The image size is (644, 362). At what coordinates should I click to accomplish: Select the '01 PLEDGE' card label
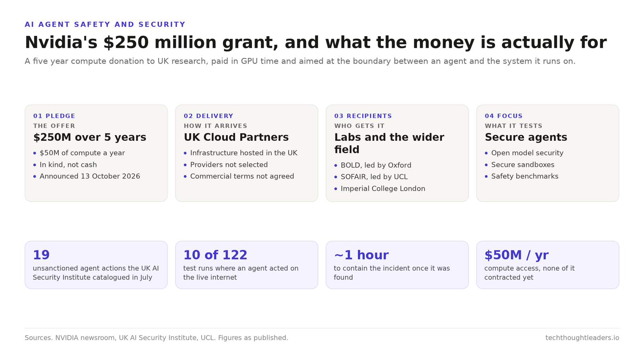[x=54, y=116]
